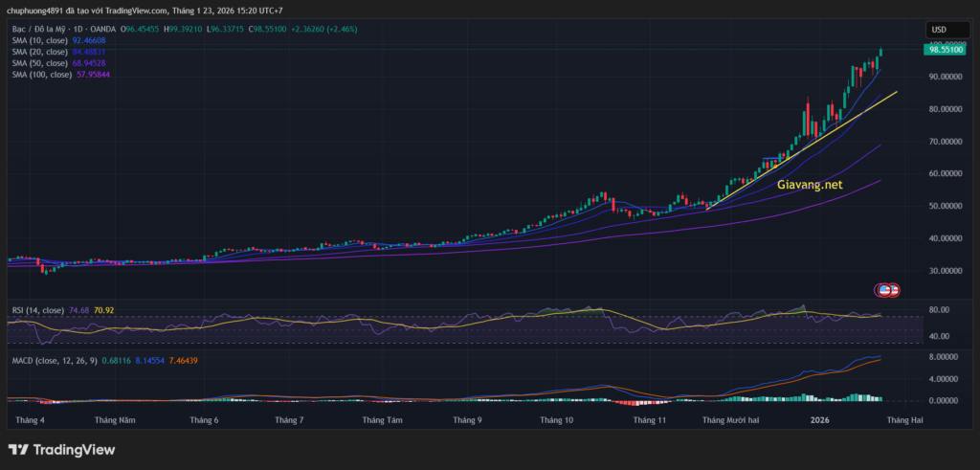Click the Tháng 9 time axis label
The height and width of the screenshot is (470, 980).
(x=466, y=419)
